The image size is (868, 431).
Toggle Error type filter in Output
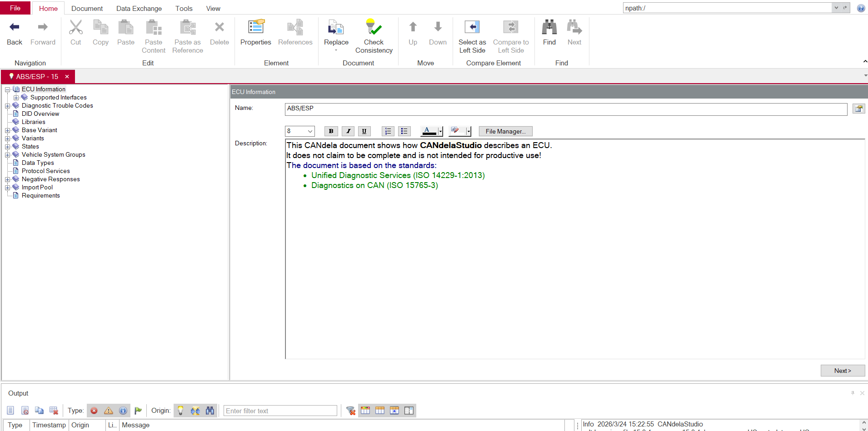tap(94, 411)
